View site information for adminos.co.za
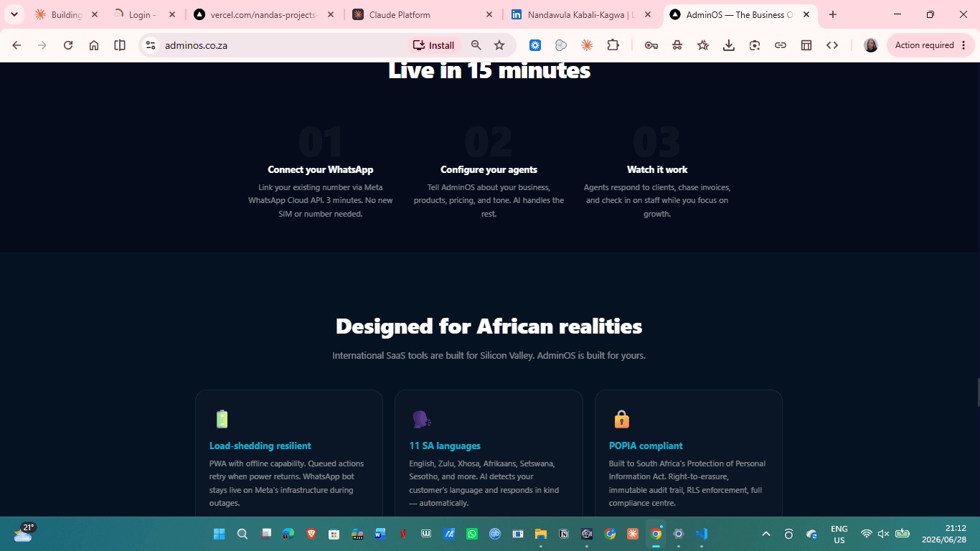Screen dimensions: 980x551 [150, 45]
